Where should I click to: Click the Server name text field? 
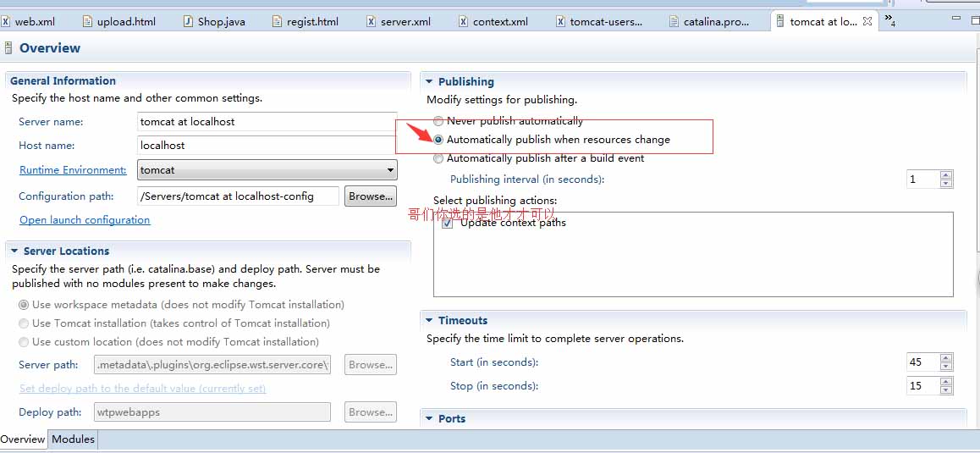click(267, 121)
